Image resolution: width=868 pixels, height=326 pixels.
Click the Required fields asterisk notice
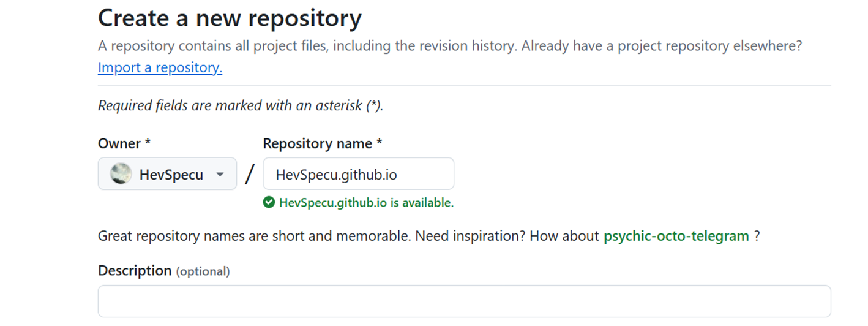tap(241, 105)
